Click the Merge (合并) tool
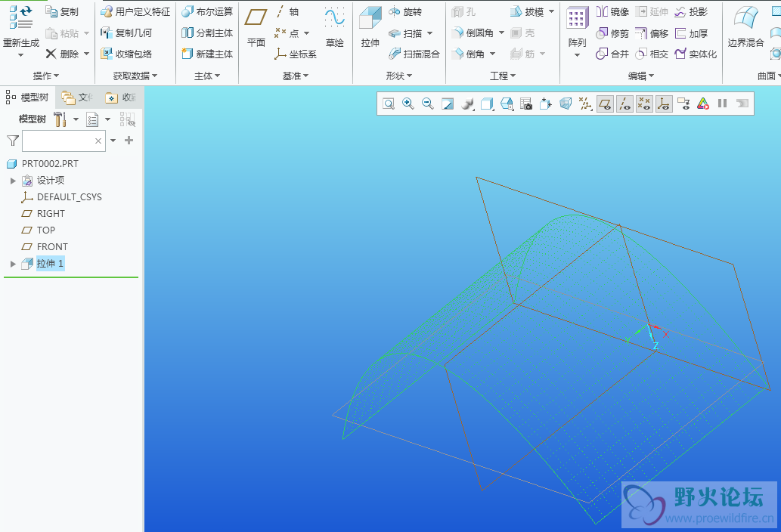Image resolution: width=781 pixels, height=532 pixels. pyautogui.click(x=612, y=54)
